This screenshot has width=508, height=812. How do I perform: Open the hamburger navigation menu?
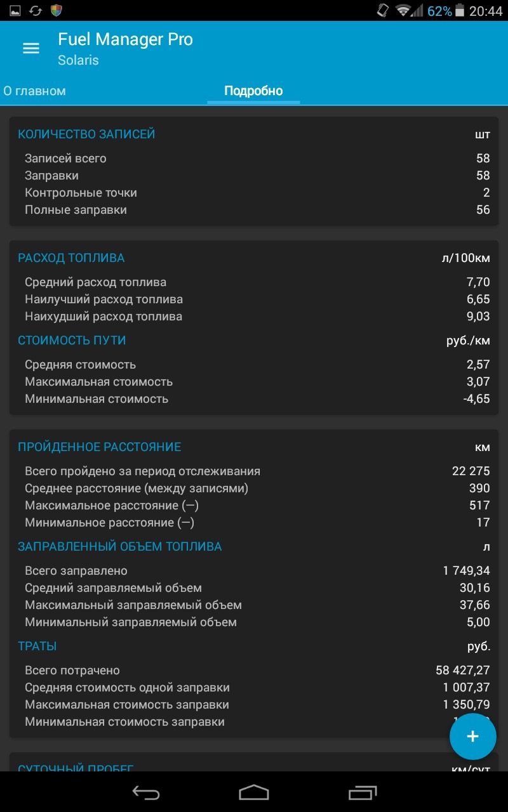[31, 49]
